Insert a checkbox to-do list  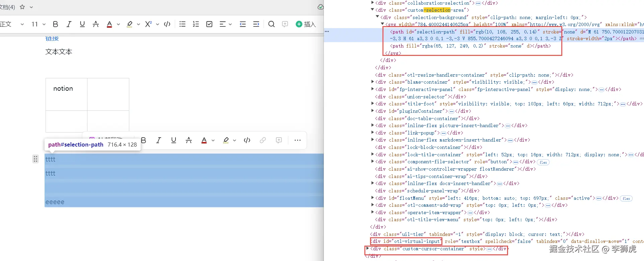[x=209, y=24]
